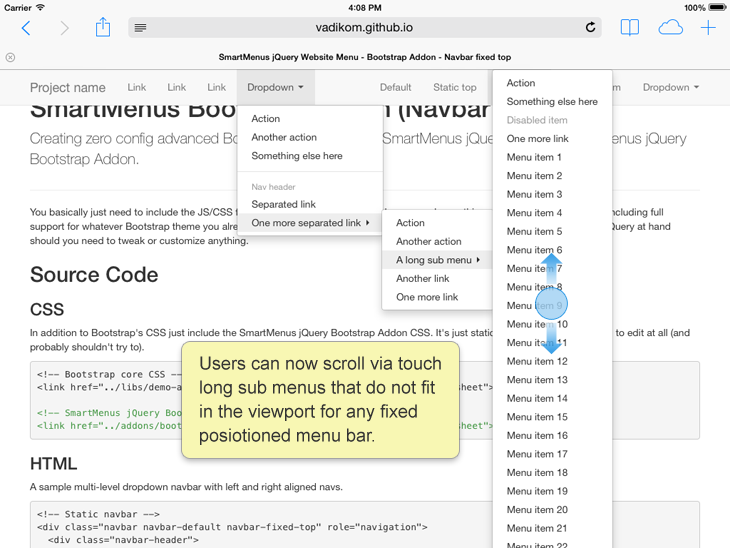Select Menu item 1
The width and height of the screenshot is (730, 548).
click(552, 157)
